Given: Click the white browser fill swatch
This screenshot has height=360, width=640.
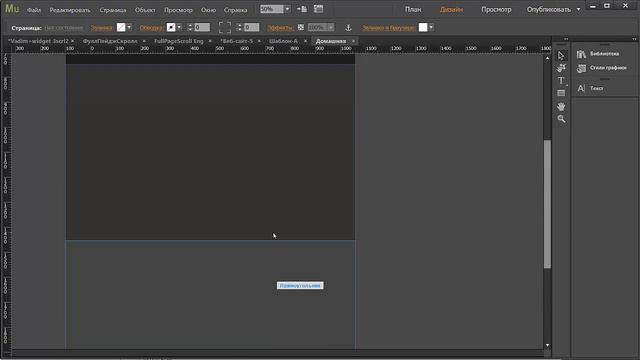Looking at the screenshot, I should (x=423, y=27).
